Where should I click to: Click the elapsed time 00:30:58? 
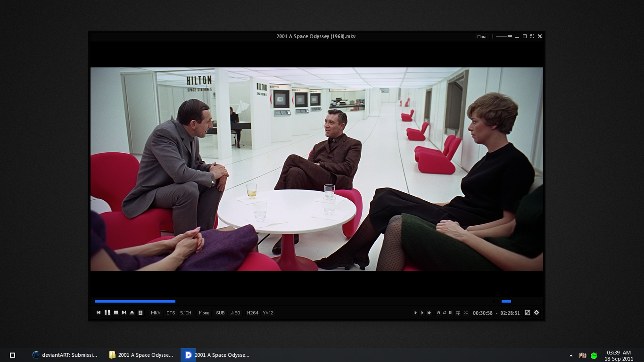coord(483,313)
